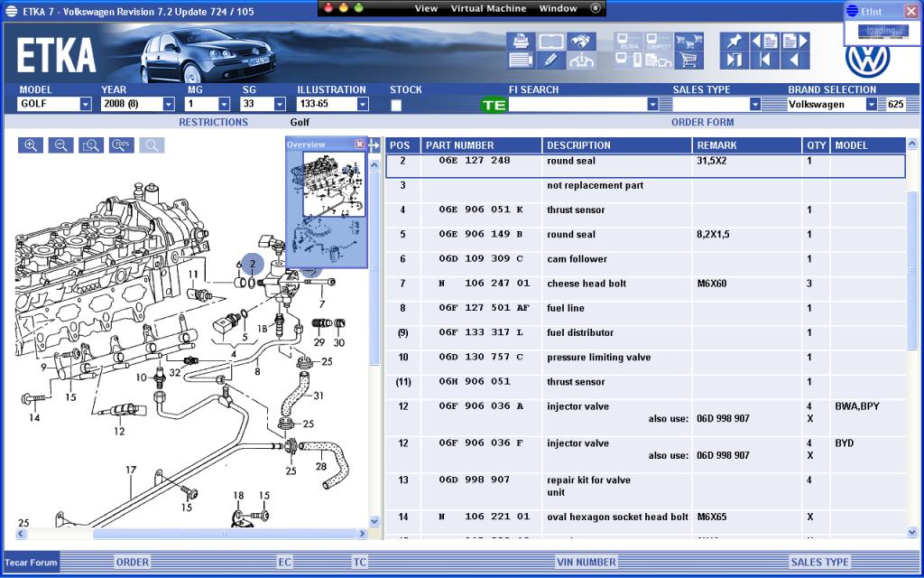Image resolution: width=924 pixels, height=578 pixels.
Task: Select the zoom-to-area magnifier tool
Action: (x=91, y=145)
